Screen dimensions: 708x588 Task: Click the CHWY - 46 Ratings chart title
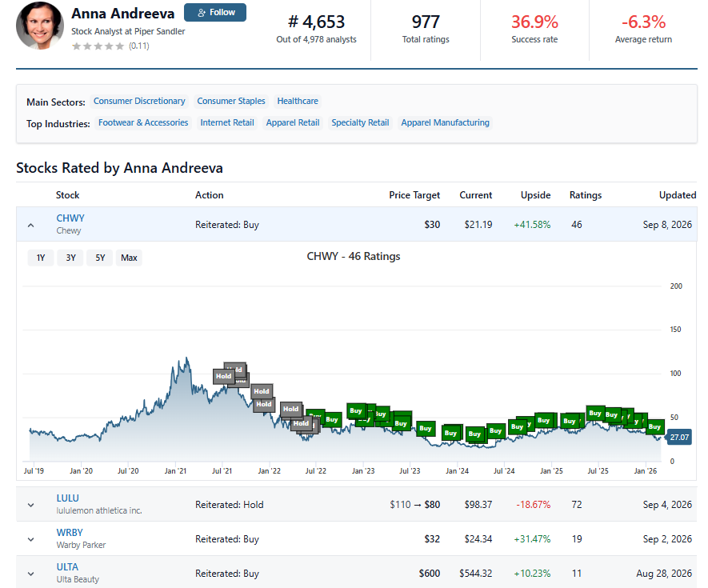point(354,257)
